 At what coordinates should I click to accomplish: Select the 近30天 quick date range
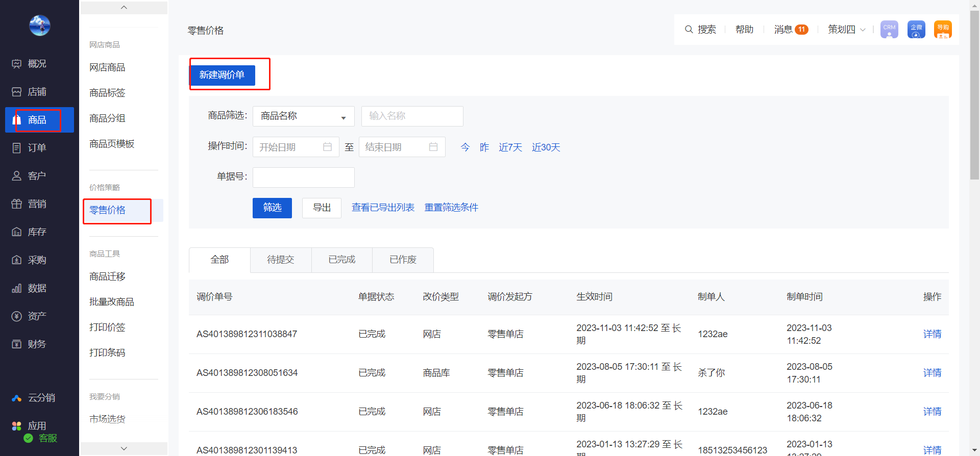[546, 147]
